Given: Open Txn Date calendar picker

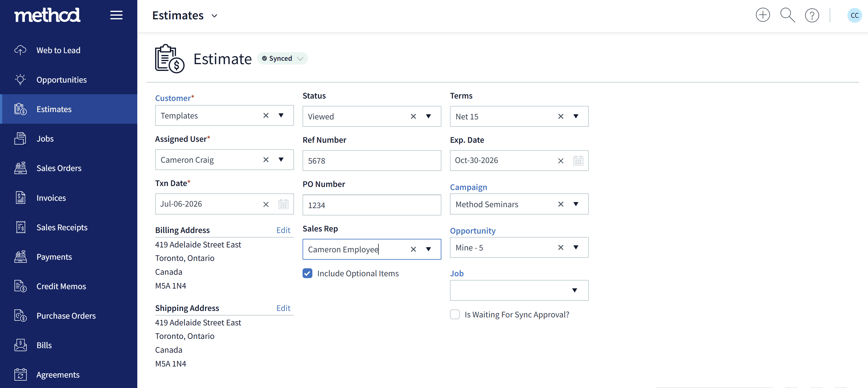Looking at the screenshot, I should click(x=283, y=204).
